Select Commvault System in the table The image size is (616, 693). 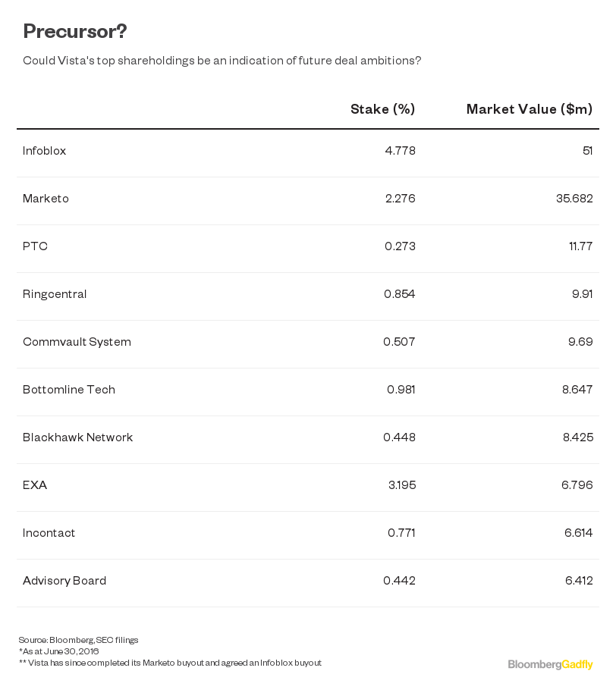point(77,342)
